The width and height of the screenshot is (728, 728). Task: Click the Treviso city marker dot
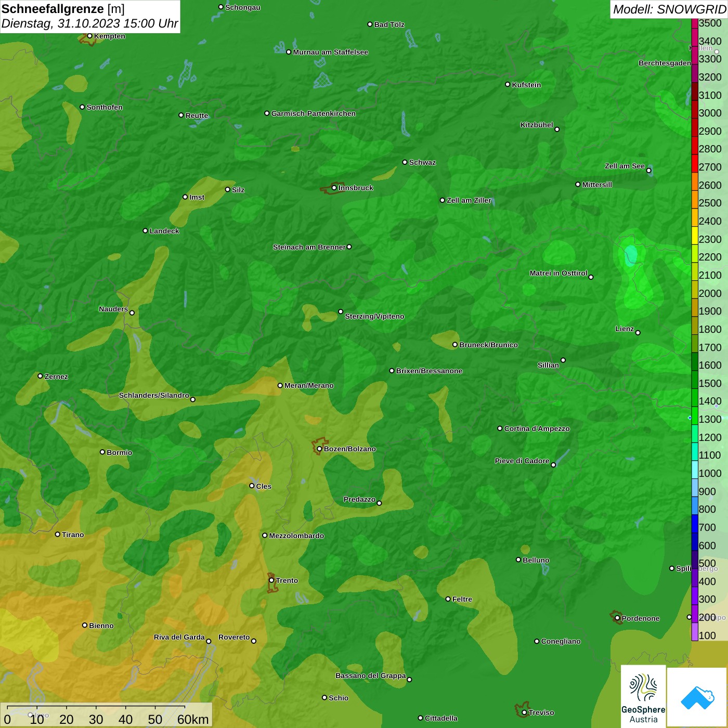click(524, 712)
